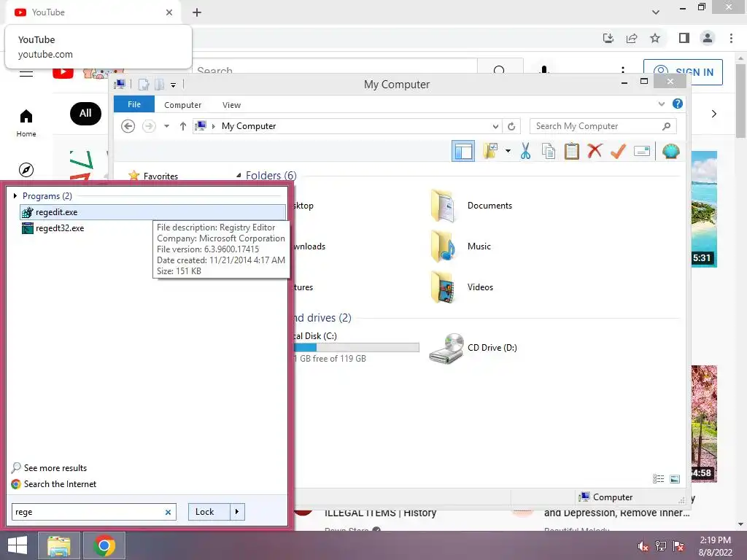Click the New folder quick access icon
Image resolution: width=747 pixels, height=560 pixels.
coord(160,85)
